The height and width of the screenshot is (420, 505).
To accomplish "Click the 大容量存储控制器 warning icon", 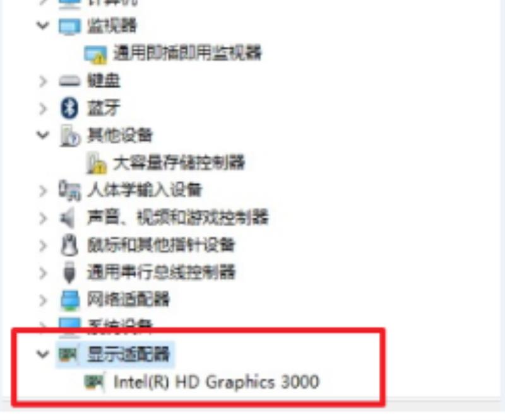I will click(x=96, y=163).
